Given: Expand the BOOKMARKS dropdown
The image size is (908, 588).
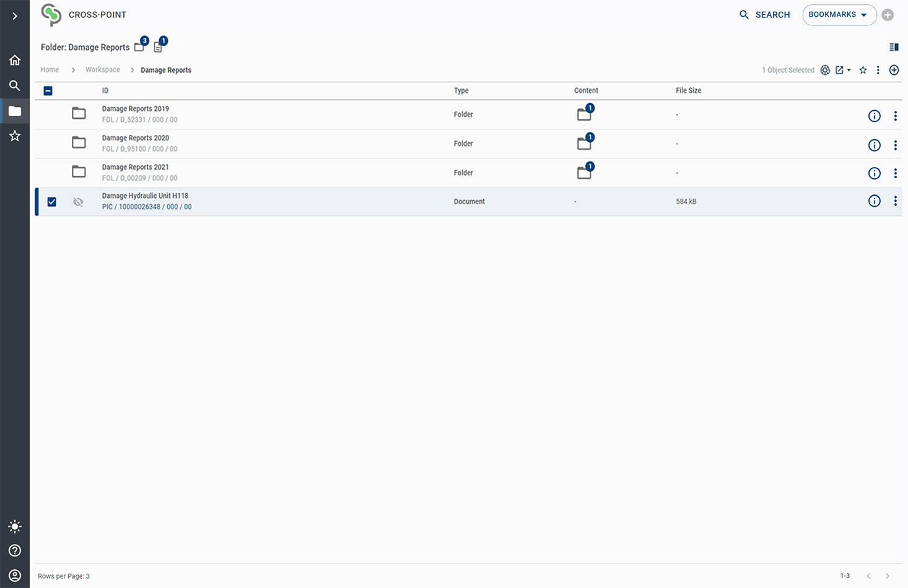Looking at the screenshot, I should (839, 15).
